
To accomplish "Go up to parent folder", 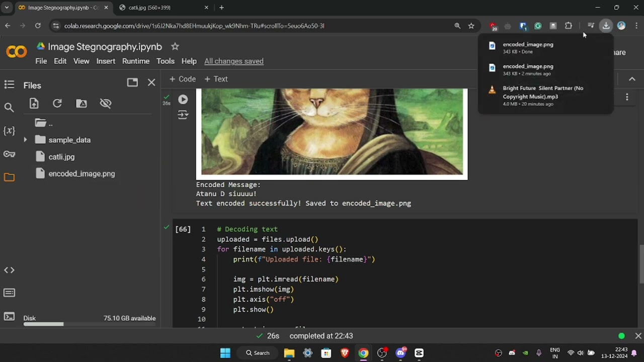I will click(x=44, y=123).
